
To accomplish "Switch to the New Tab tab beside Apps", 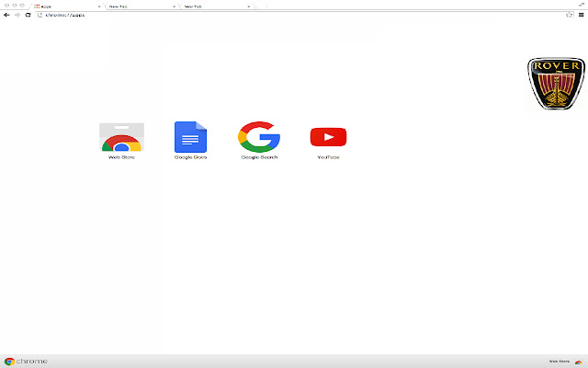I will pos(141,6).
